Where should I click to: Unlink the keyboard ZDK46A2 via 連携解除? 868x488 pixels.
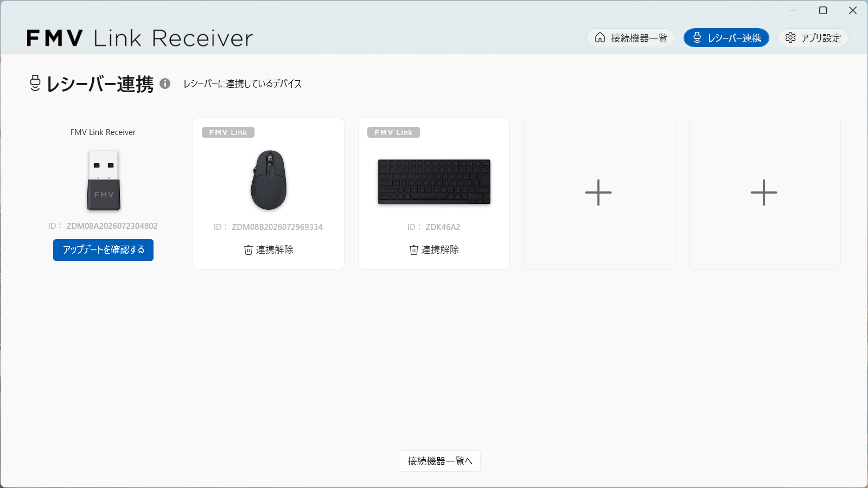pos(434,249)
